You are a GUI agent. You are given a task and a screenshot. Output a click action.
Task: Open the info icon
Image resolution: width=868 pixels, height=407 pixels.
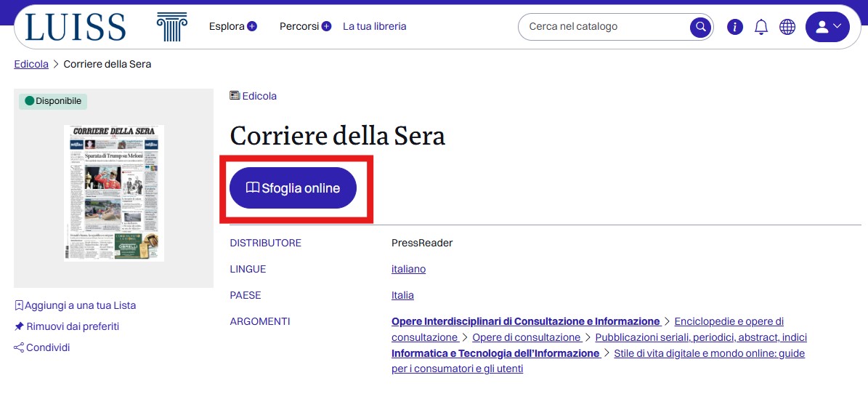click(734, 27)
